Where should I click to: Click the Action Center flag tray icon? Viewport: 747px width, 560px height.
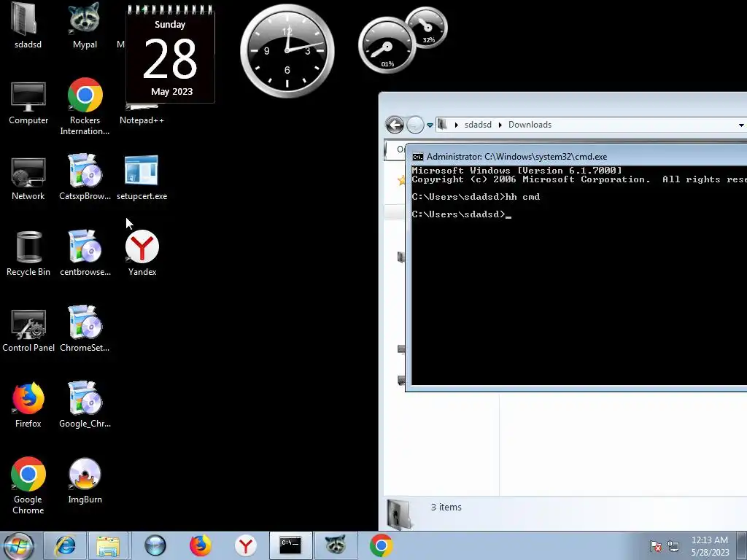(656, 546)
